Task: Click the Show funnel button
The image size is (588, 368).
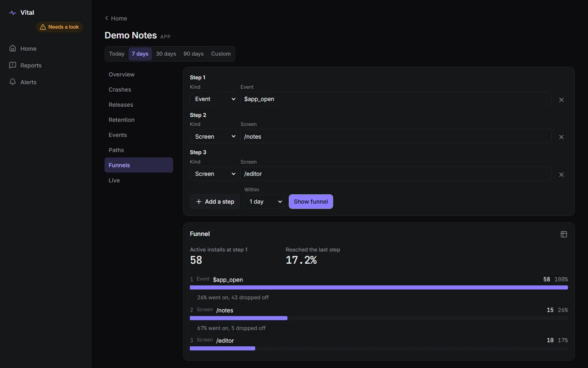Action: (x=311, y=202)
